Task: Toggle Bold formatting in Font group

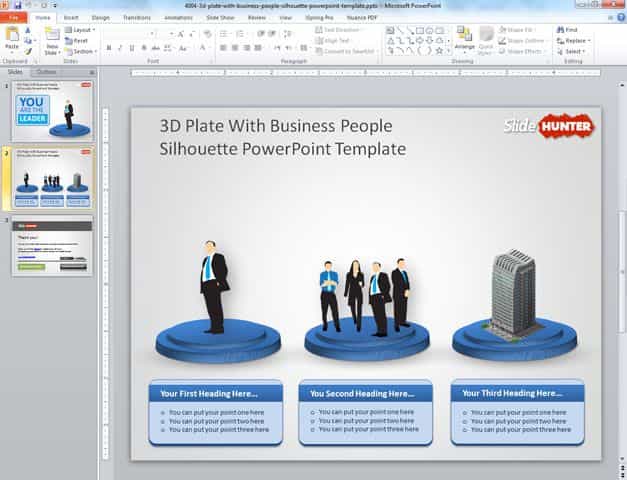Action: coord(108,48)
